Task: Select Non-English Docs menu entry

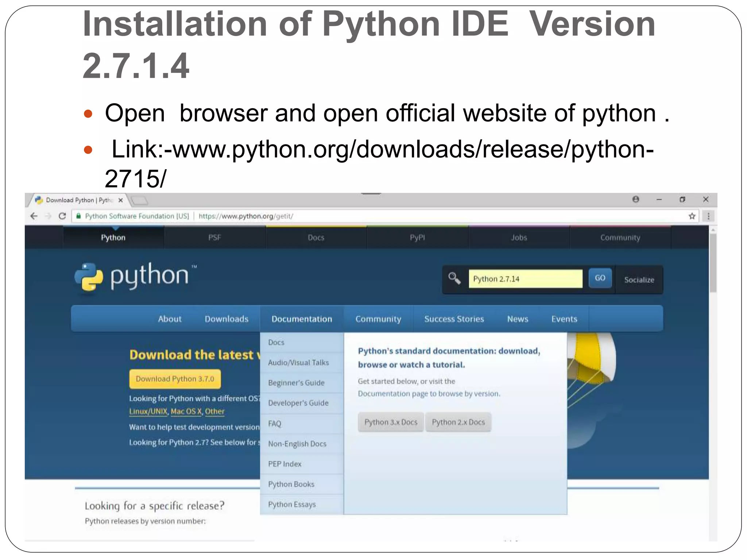Action: pos(302,444)
